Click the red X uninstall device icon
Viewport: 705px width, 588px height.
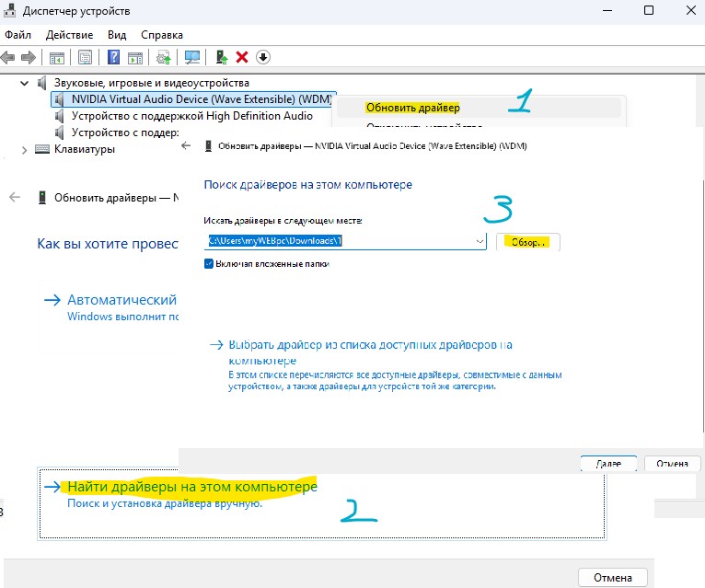click(x=242, y=57)
